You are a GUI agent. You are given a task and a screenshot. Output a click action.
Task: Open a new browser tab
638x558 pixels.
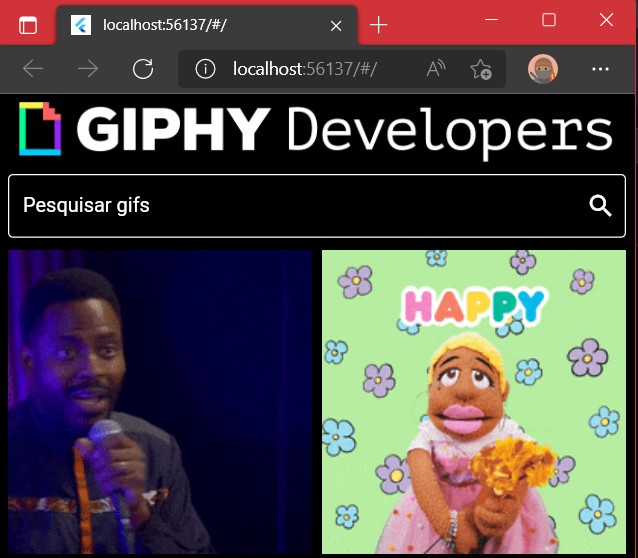(378, 25)
